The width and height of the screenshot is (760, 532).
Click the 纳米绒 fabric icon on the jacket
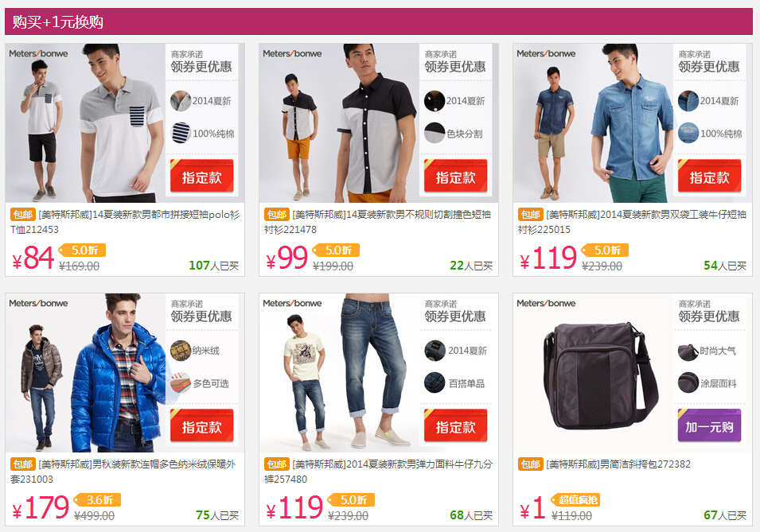(x=181, y=351)
